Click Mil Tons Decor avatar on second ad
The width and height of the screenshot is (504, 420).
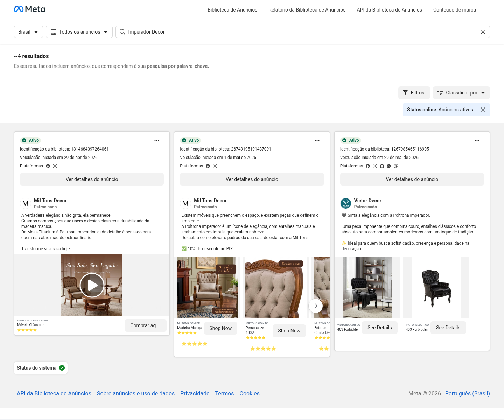tap(185, 203)
